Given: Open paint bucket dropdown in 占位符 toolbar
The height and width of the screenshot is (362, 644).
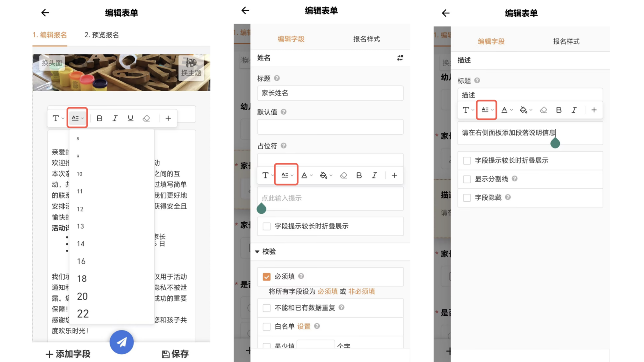Looking at the screenshot, I should click(x=325, y=176).
